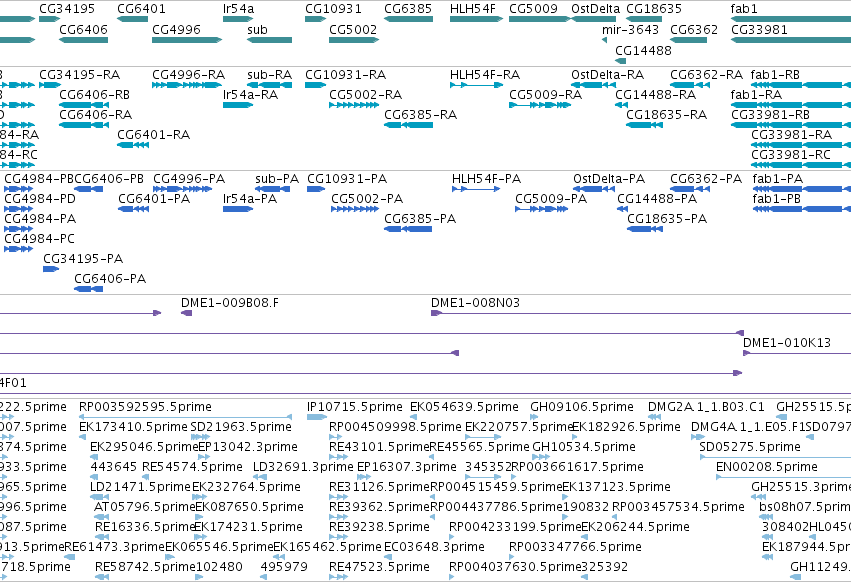Select the DME1-009B08.F clone label
Viewport: 851px width, 582px height.
tap(230, 302)
